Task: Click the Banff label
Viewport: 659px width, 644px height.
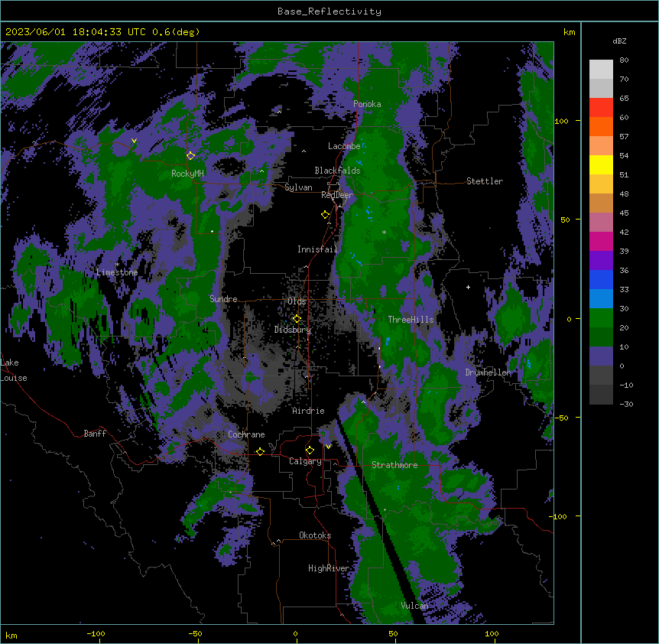Action: [95, 434]
